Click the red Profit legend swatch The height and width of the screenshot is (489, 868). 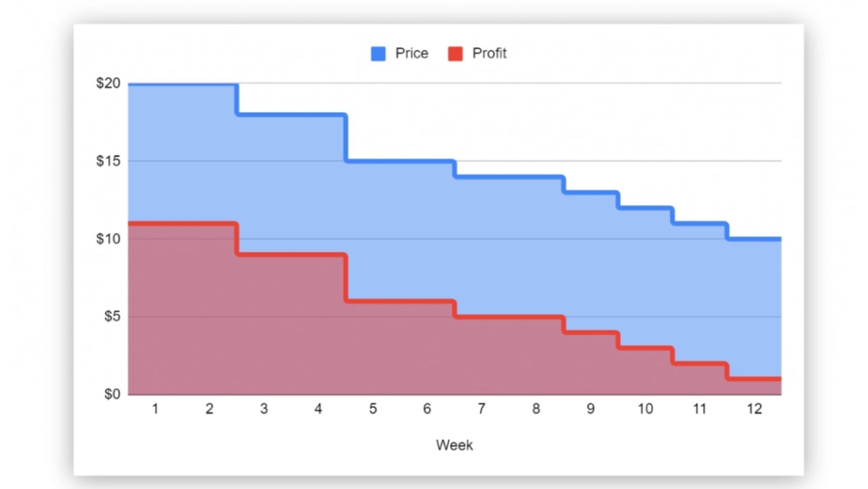point(455,53)
